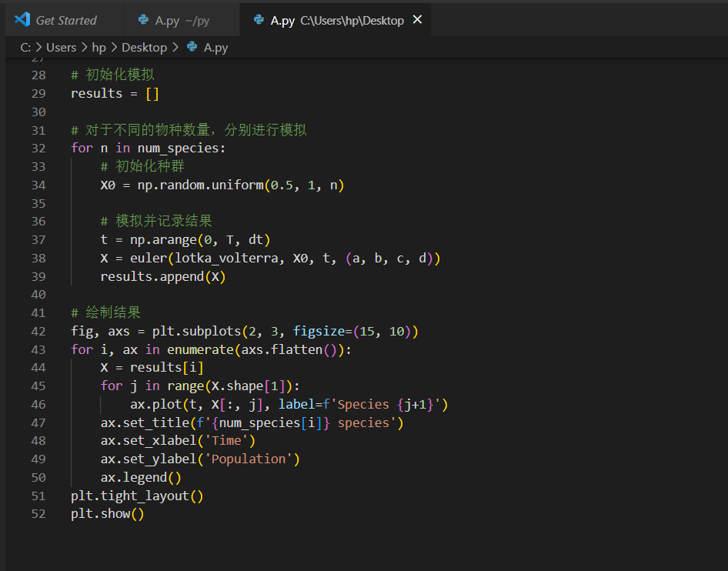The image size is (728, 571).
Task: Click the comment '# 绘制结果'
Action: click(x=105, y=313)
